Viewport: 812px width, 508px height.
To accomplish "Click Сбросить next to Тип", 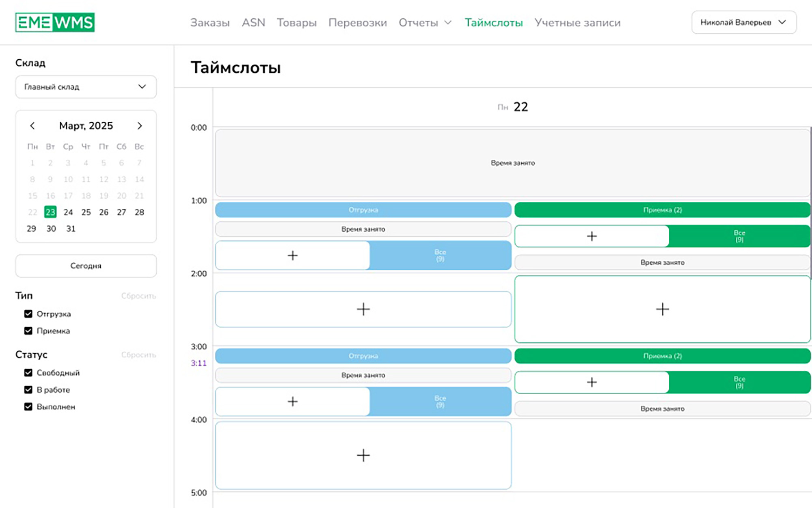I will point(138,296).
